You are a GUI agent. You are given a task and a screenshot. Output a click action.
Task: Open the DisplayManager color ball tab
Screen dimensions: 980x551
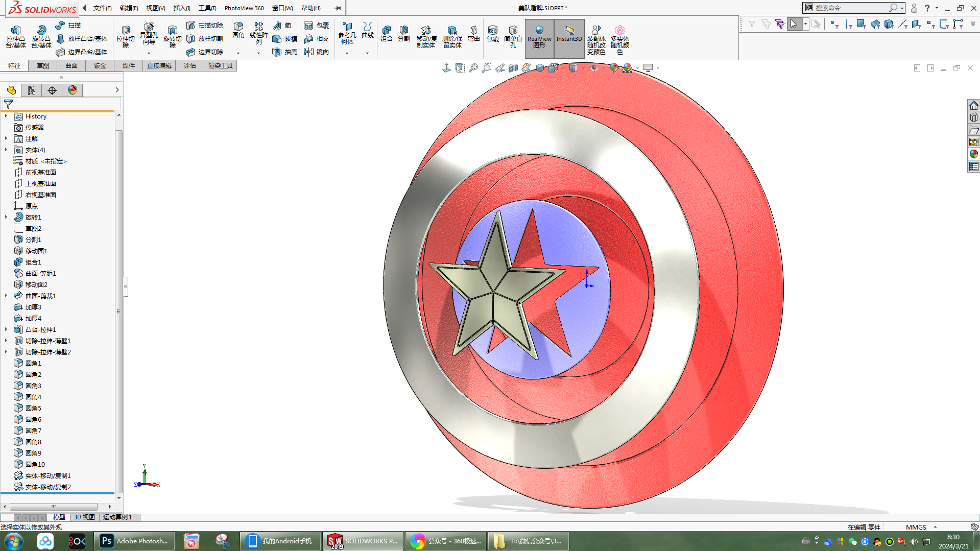(x=73, y=90)
